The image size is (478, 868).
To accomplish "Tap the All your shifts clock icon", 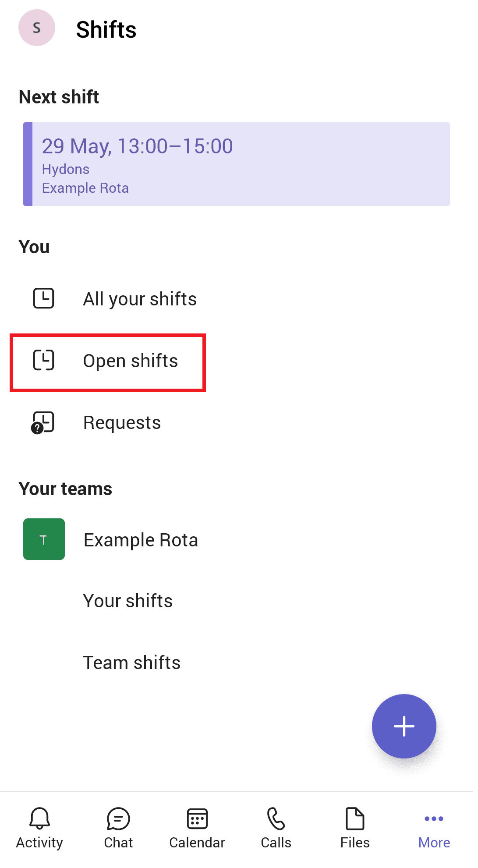I will tap(44, 299).
